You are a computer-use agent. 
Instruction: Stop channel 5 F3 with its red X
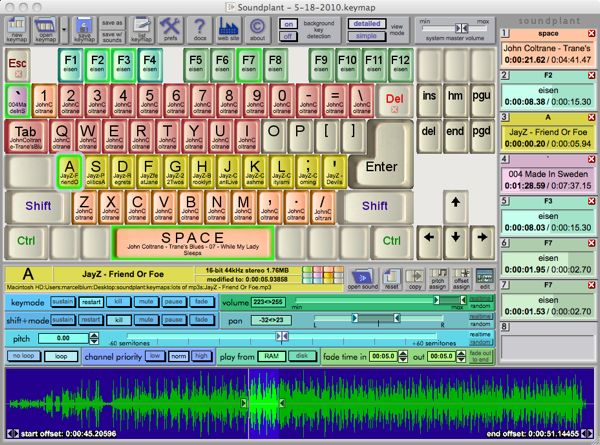(x=591, y=201)
